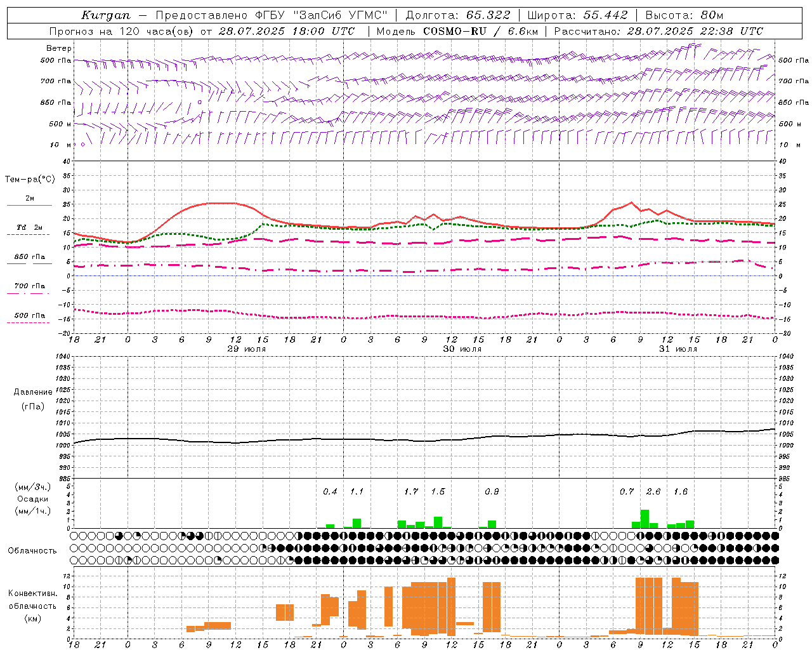This screenshot has height=650, width=812.
Task: Click the red line sample under "2м" legend
Action: [x=29, y=206]
